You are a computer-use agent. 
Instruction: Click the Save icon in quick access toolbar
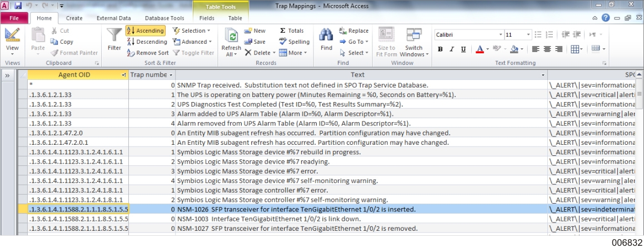tap(18, 6)
